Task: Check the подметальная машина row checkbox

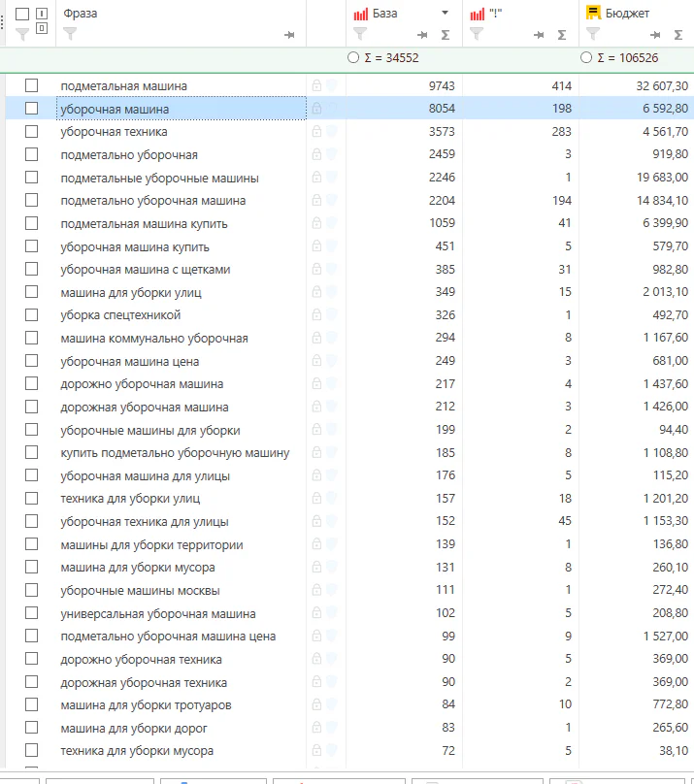Action: (31, 85)
